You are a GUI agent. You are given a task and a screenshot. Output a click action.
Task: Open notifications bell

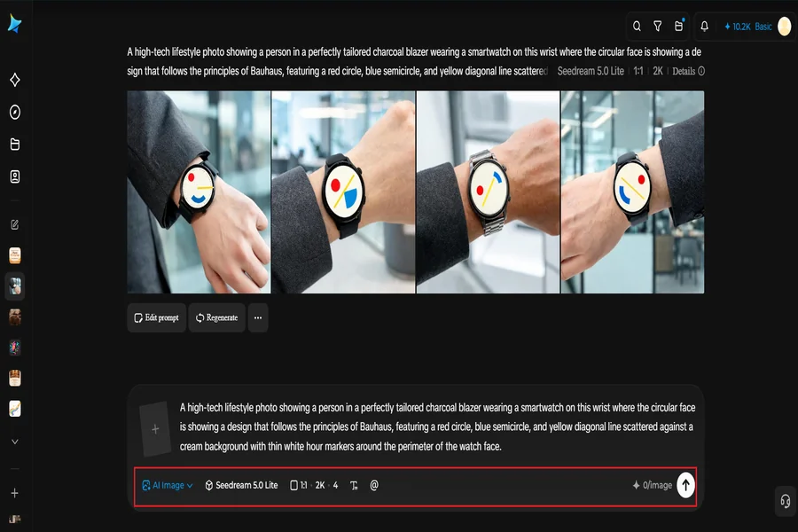pos(704,27)
